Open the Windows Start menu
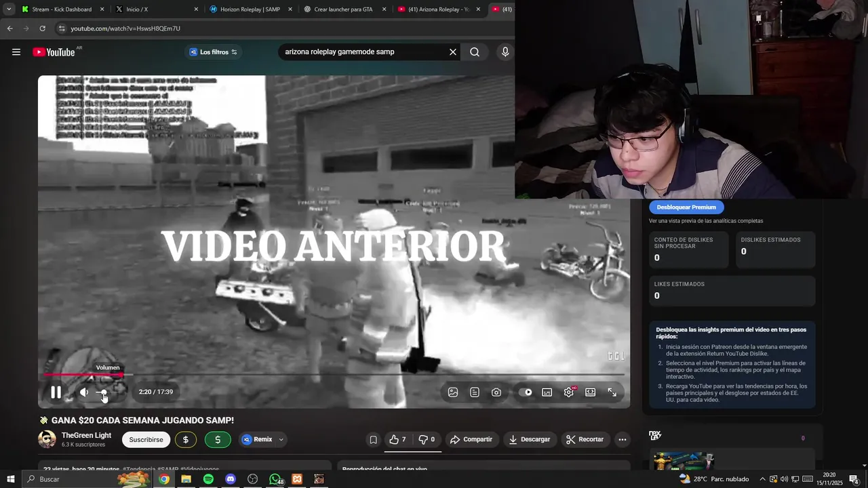 tap(11, 479)
